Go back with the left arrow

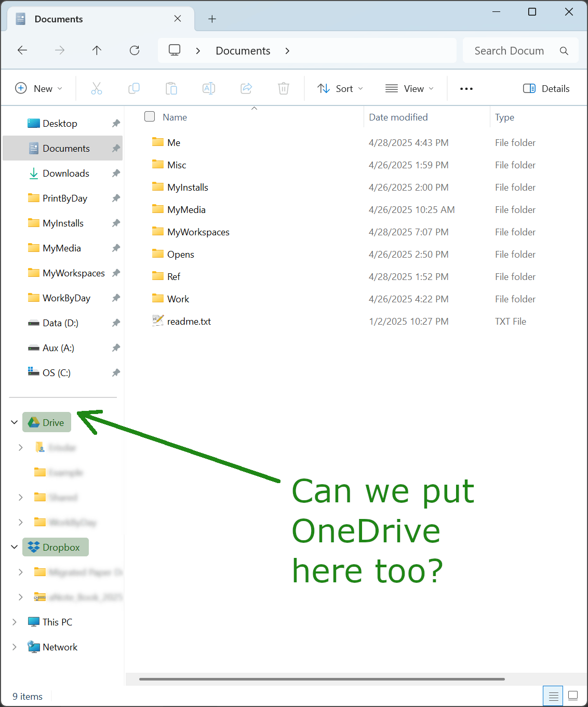coord(22,50)
